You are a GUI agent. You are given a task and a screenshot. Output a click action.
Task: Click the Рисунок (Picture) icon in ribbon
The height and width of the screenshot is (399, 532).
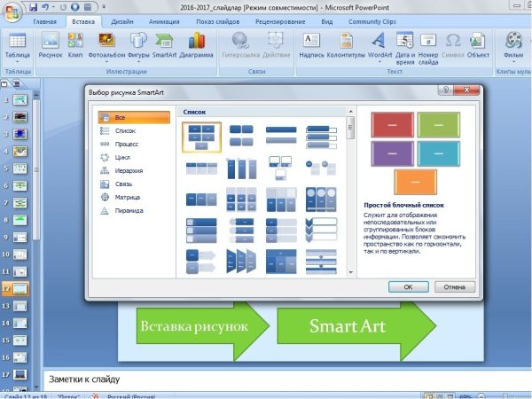click(x=51, y=44)
